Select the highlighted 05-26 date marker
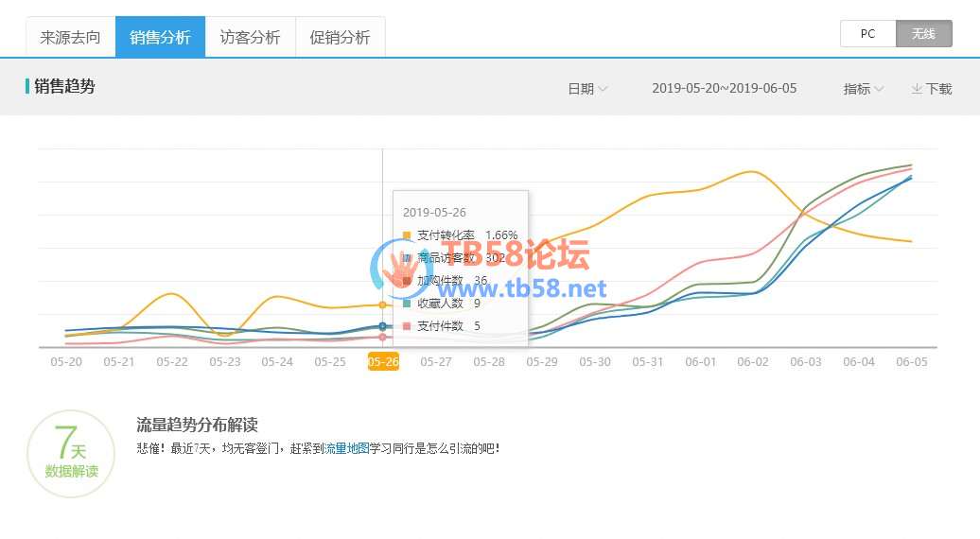The width and height of the screenshot is (980, 539). [x=383, y=362]
